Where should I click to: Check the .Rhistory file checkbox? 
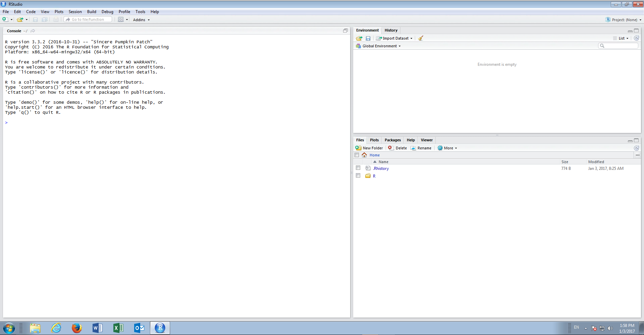(x=358, y=168)
